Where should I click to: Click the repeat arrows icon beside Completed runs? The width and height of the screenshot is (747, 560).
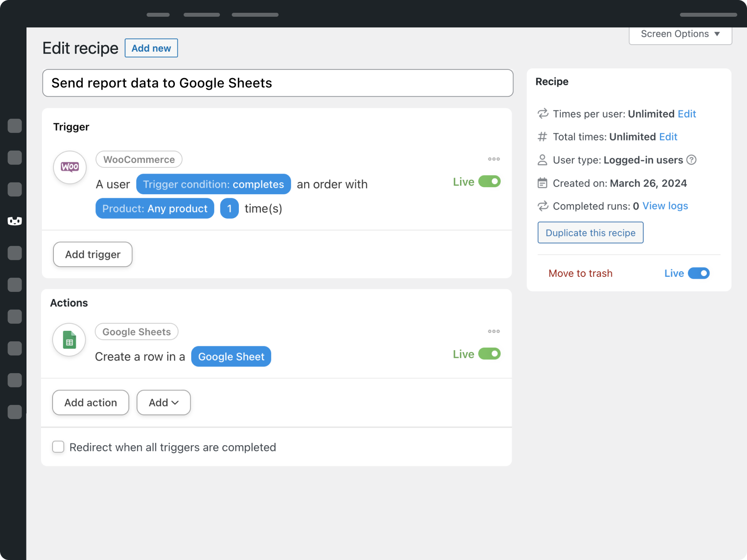543,206
